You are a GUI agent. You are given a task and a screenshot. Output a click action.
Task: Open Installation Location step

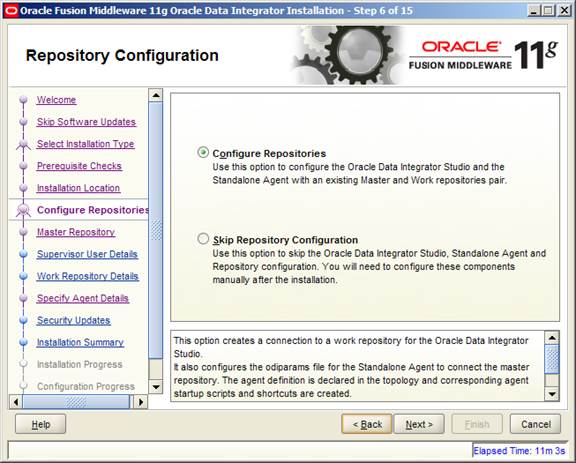pos(78,188)
